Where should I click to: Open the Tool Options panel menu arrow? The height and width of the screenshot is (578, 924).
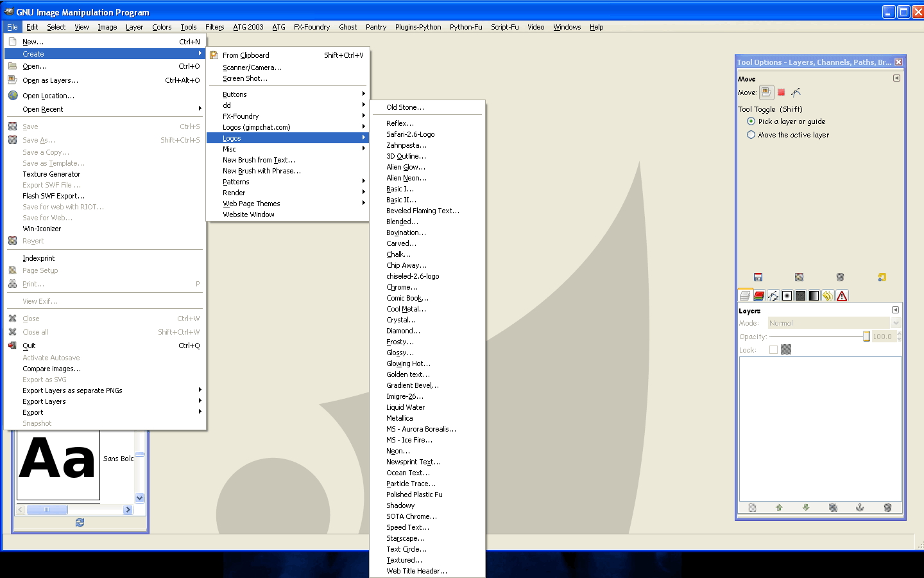pos(896,78)
